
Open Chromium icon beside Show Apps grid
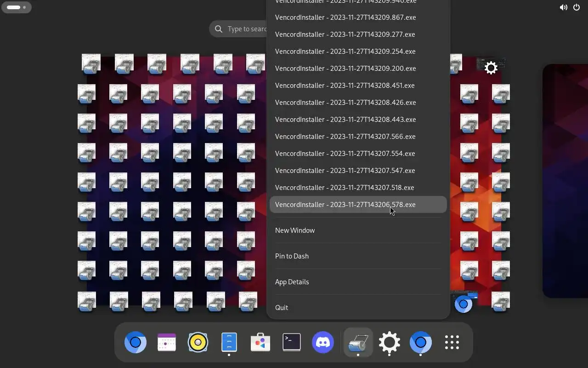coord(421,342)
